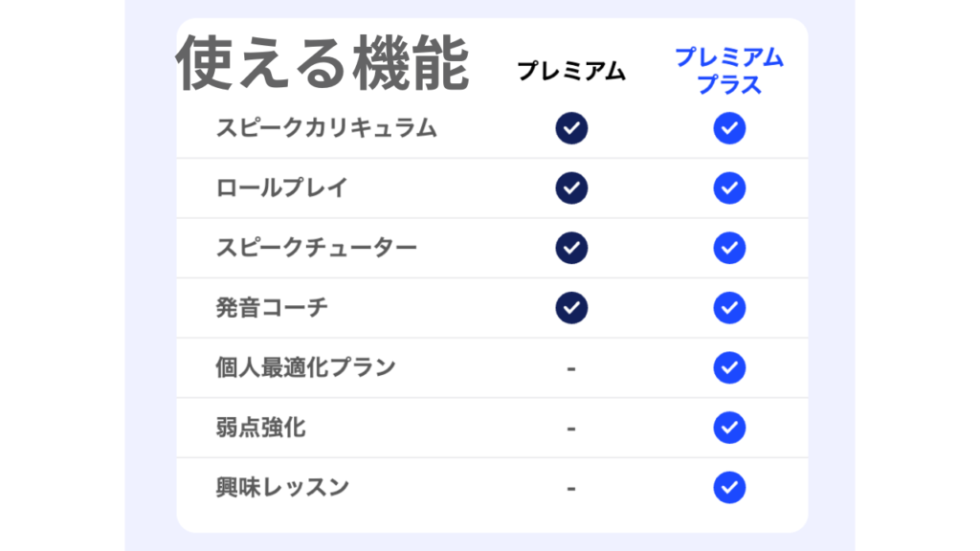Screen dimensions: 980x551
Task: Click Premium checkmark for 発音コーチ
Action: (x=571, y=308)
